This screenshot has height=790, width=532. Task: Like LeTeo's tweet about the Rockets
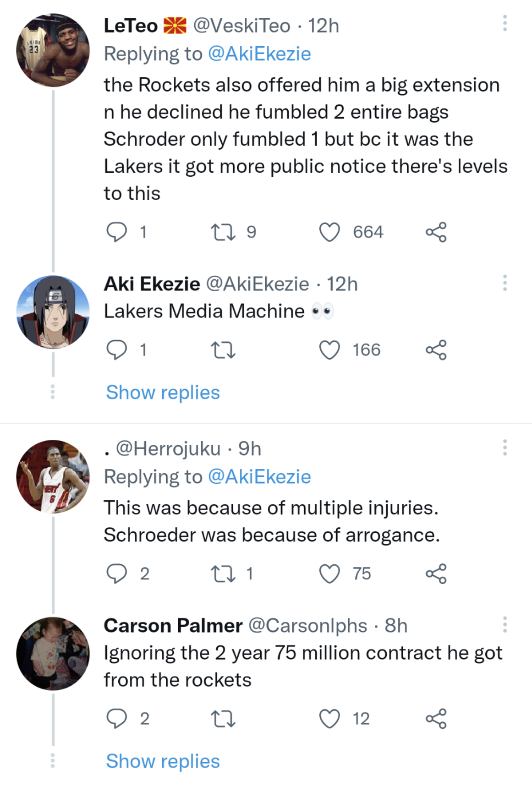coord(330,232)
